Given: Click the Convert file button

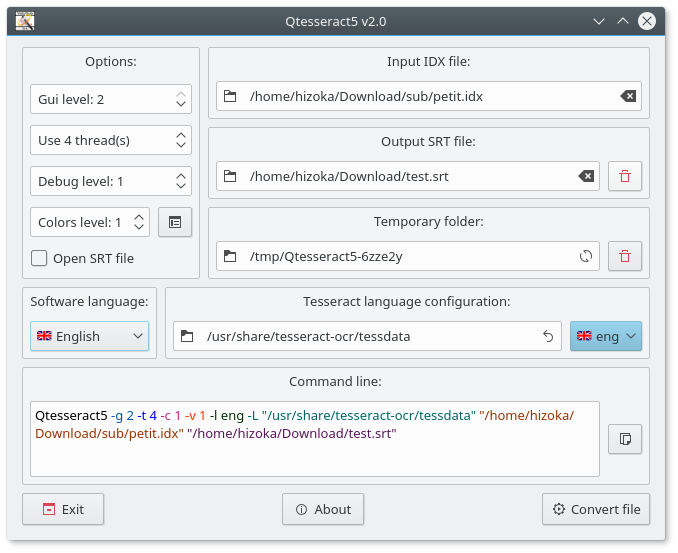Looking at the screenshot, I should (x=596, y=509).
